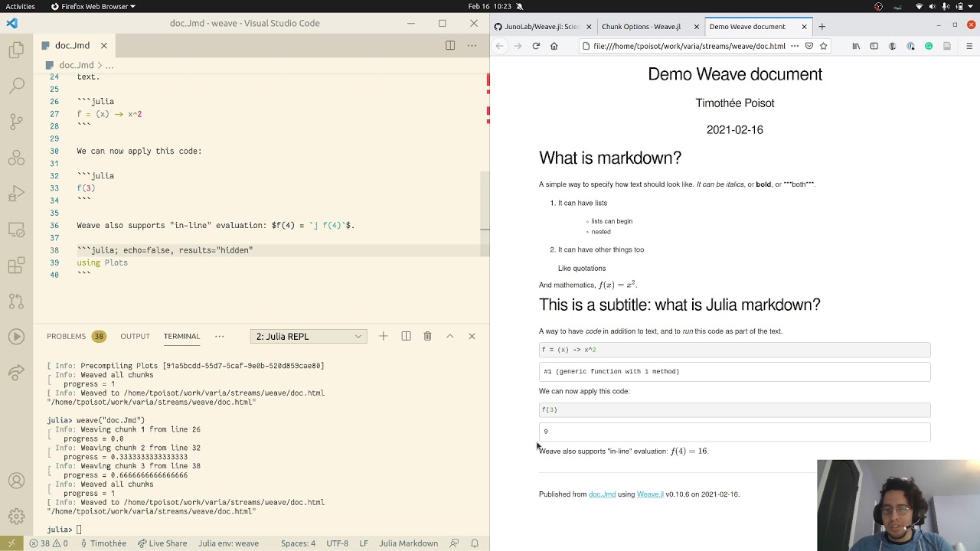The width and height of the screenshot is (980, 551).
Task: Maximize the terminal panel size
Action: click(450, 336)
